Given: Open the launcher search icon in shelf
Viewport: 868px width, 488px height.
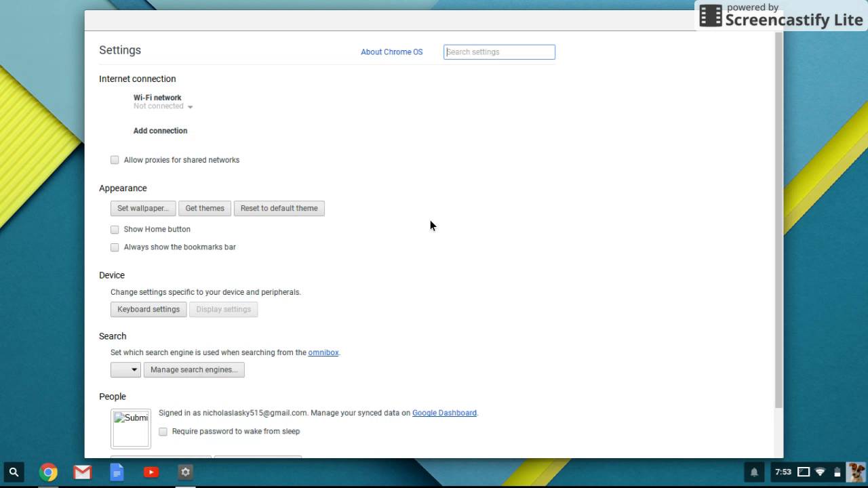Looking at the screenshot, I should click(x=14, y=472).
